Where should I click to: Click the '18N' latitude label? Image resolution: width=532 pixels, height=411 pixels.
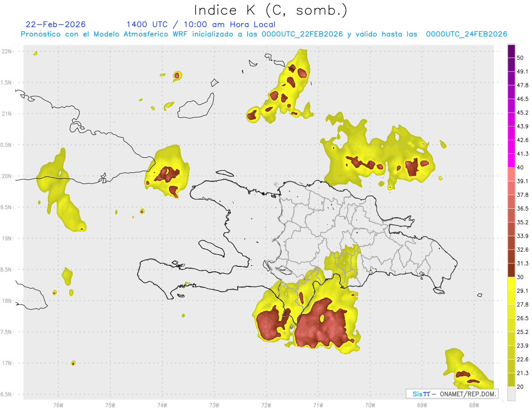[x=8, y=301]
